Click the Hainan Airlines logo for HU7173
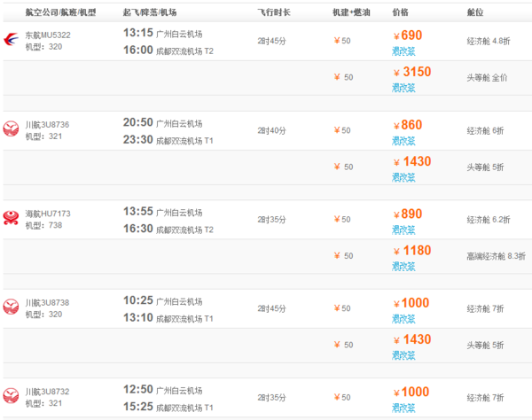The height and width of the screenshot is (420, 532). point(11,218)
